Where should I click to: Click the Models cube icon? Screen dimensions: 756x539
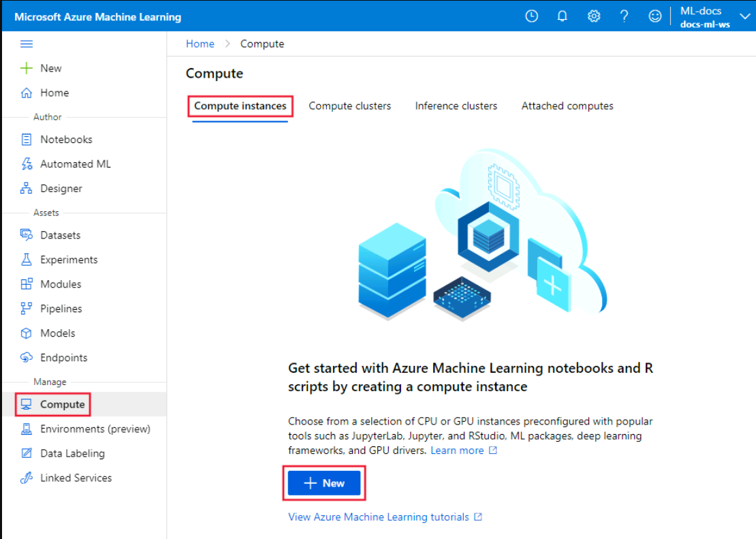coord(27,333)
